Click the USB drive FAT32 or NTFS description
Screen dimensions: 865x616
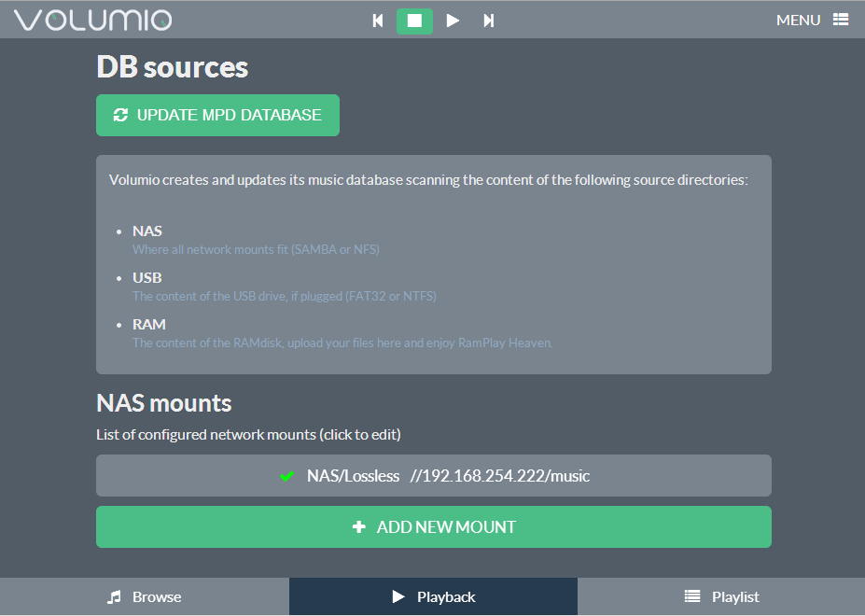coord(284,297)
